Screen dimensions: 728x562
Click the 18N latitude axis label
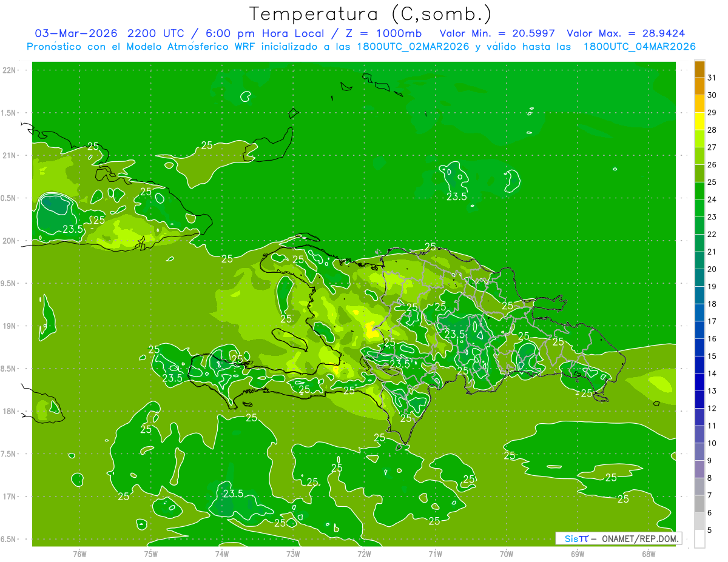coord(10,411)
